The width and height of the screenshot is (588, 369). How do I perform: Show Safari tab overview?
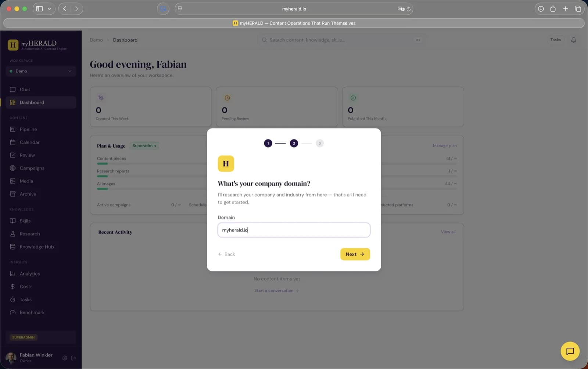(578, 9)
